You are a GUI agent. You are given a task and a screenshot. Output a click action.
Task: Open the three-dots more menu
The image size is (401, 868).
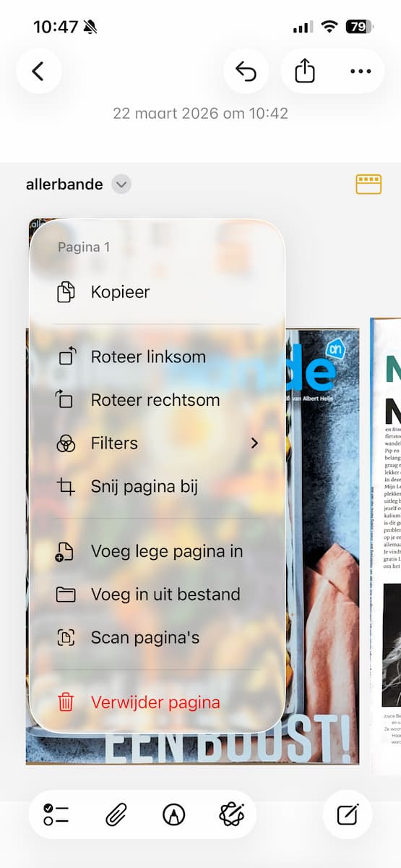(360, 71)
